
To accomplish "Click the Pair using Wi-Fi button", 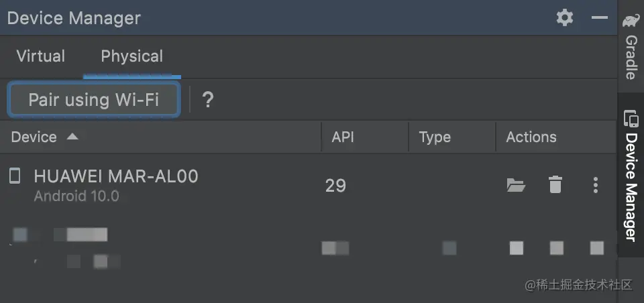I will click(x=94, y=100).
